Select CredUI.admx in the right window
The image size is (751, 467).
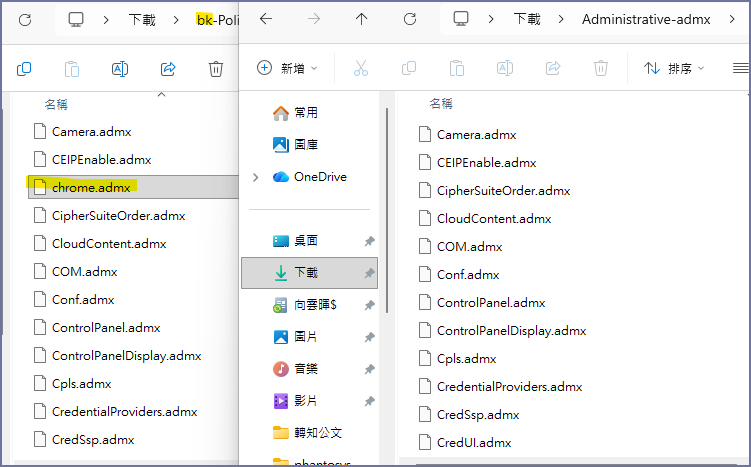click(474, 442)
